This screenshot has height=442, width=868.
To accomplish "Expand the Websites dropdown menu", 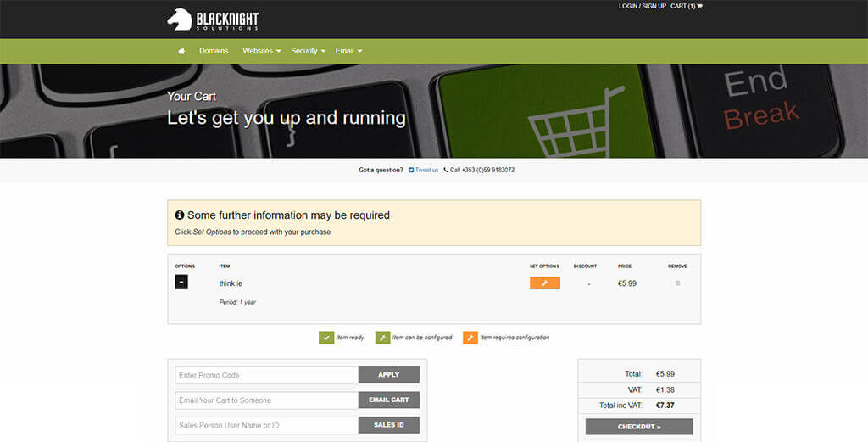I will click(x=261, y=51).
